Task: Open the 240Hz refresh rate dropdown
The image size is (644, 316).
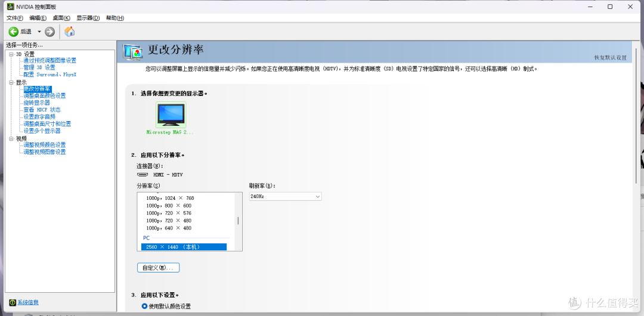Action: (x=286, y=196)
